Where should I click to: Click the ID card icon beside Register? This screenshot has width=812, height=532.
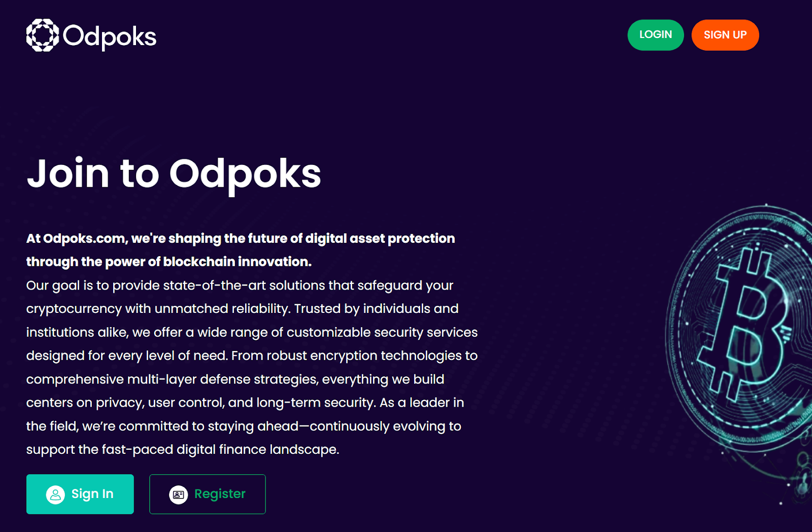click(x=178, y=494)
